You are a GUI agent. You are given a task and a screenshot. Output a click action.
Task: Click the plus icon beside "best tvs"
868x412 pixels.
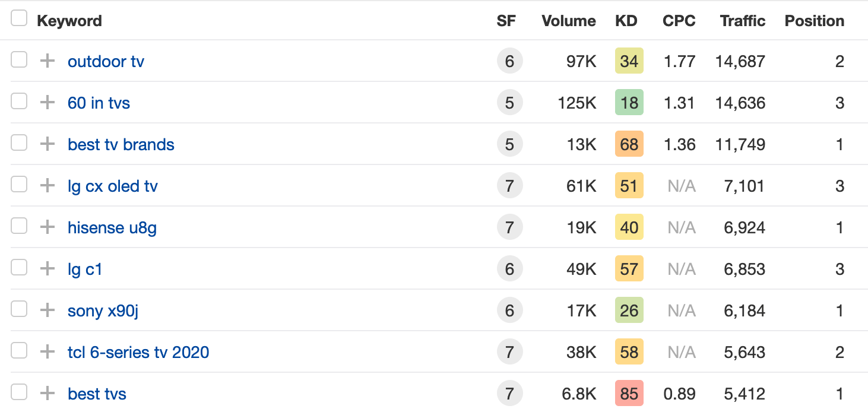pyautogui.click(x=46, y=394)
